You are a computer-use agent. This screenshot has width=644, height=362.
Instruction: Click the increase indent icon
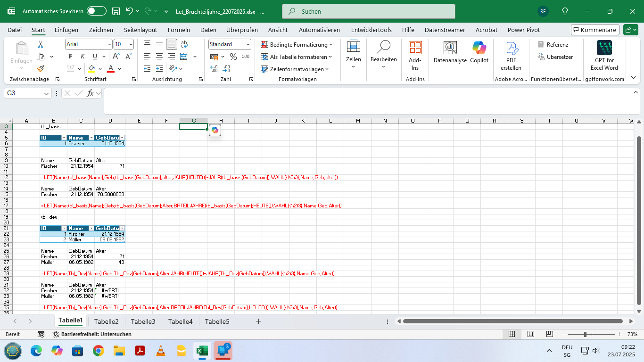click(159, 69)
